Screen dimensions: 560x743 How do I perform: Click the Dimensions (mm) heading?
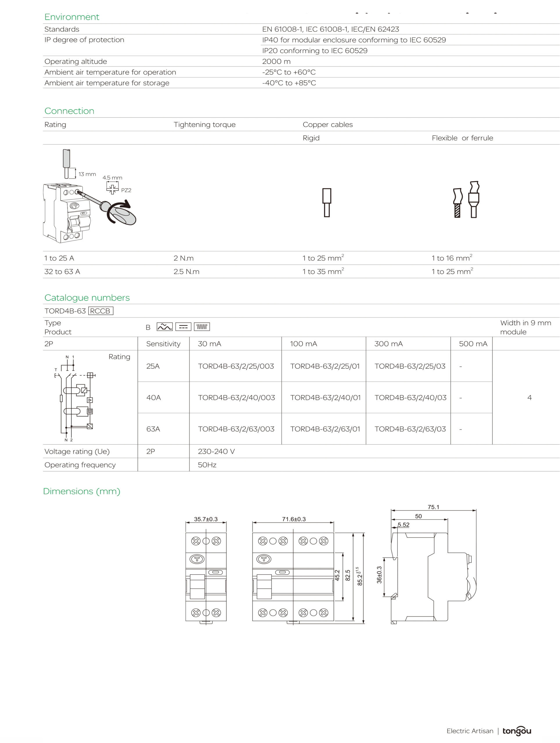pyautogui.click(x=82, y=491)
